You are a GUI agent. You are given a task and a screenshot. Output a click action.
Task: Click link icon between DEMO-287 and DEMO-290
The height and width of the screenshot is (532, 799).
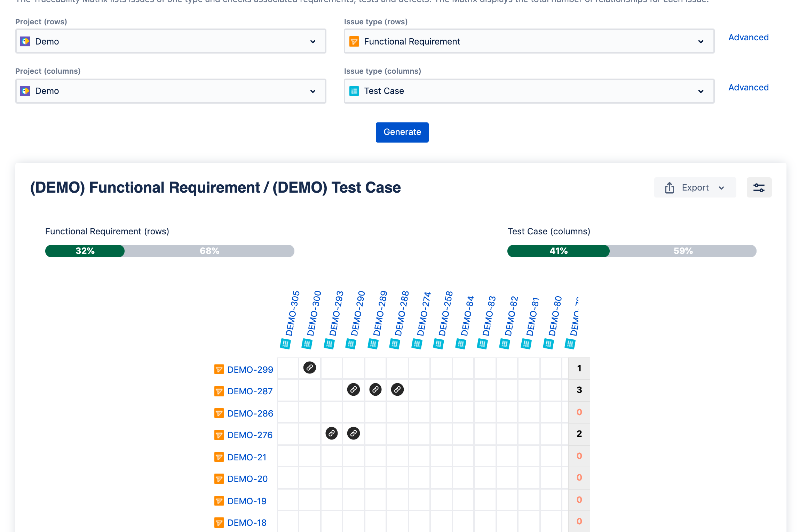click(354, 389)
